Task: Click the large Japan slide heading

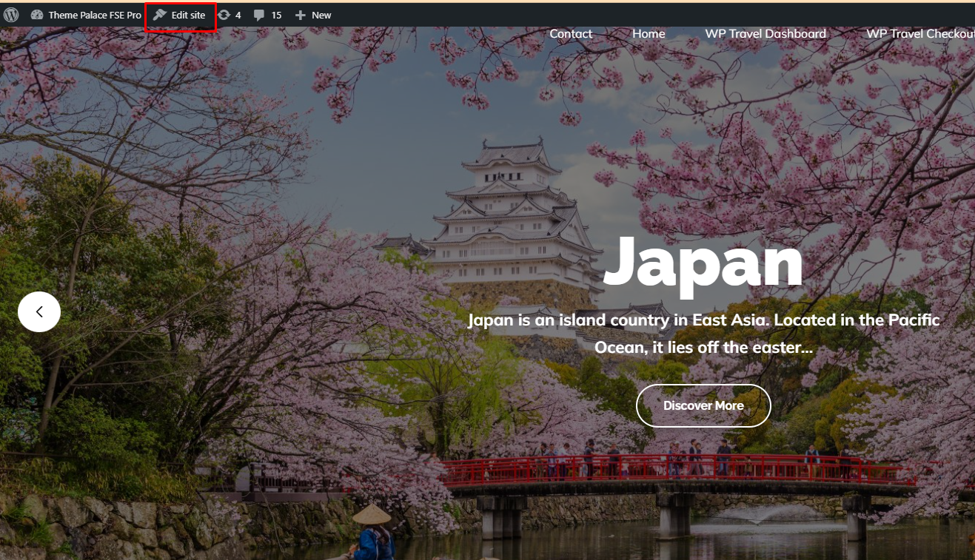Action: point(703,263)
